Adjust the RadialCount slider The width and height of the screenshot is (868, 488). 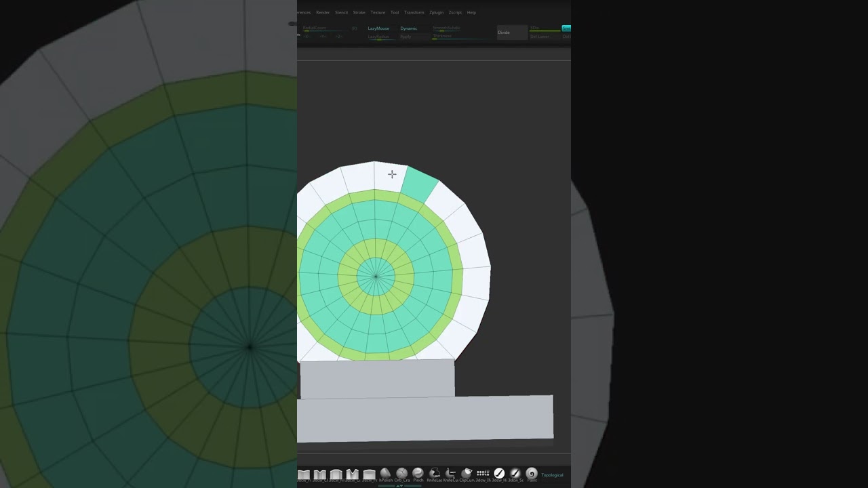pos(325,28)
